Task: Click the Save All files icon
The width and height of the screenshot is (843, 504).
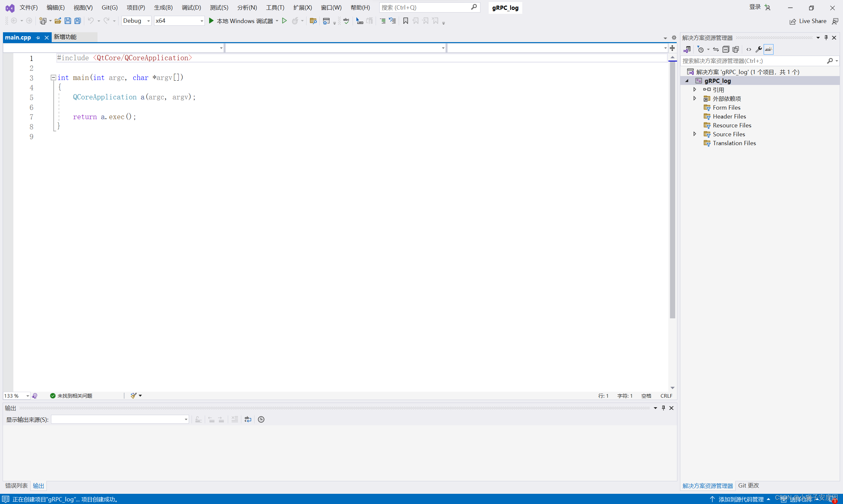Action: click(x=77, y=21)
